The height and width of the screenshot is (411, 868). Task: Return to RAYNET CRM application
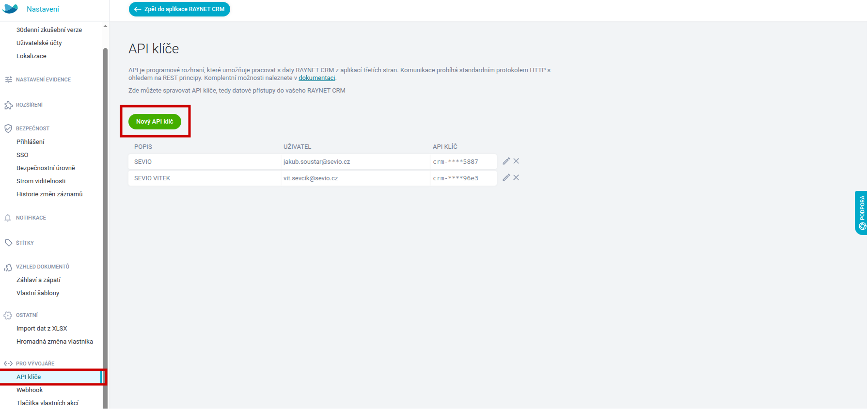(x=179, y=9)
